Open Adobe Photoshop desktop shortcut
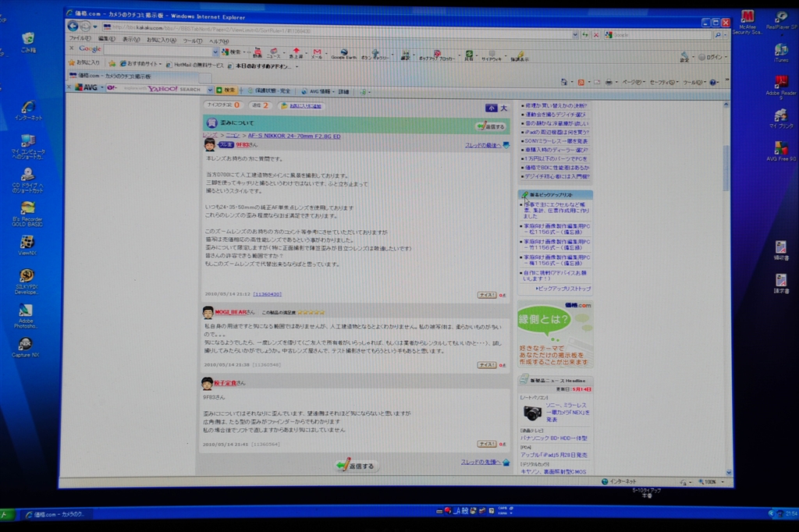This screenshot has width=799, height=532. 26,314
